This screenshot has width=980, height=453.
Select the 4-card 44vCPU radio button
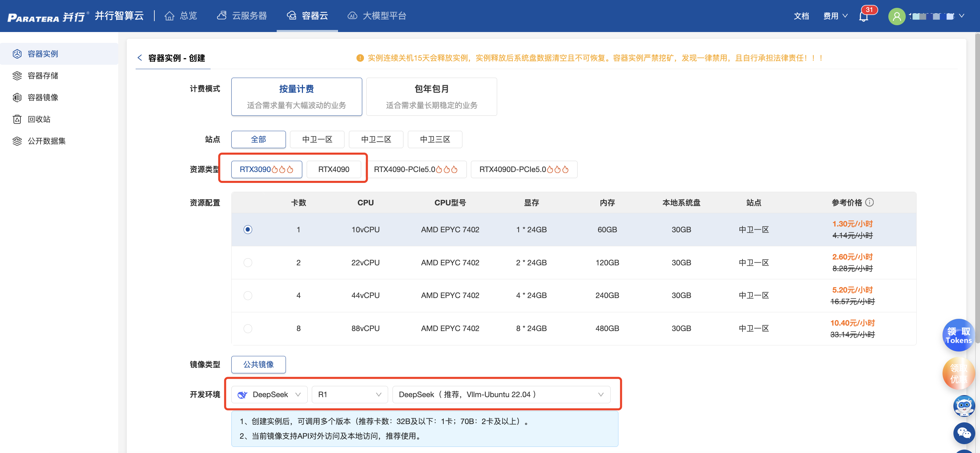(248, 295)
